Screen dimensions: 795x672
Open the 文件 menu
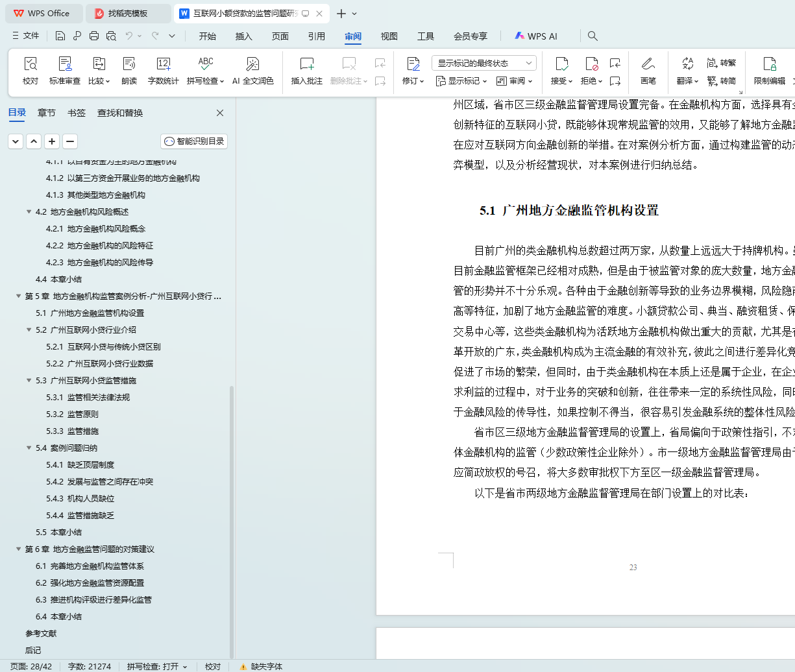(x=26, y=36)
